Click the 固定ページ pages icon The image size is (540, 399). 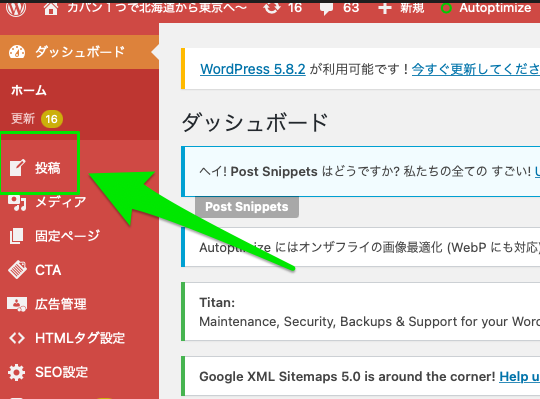17,236
